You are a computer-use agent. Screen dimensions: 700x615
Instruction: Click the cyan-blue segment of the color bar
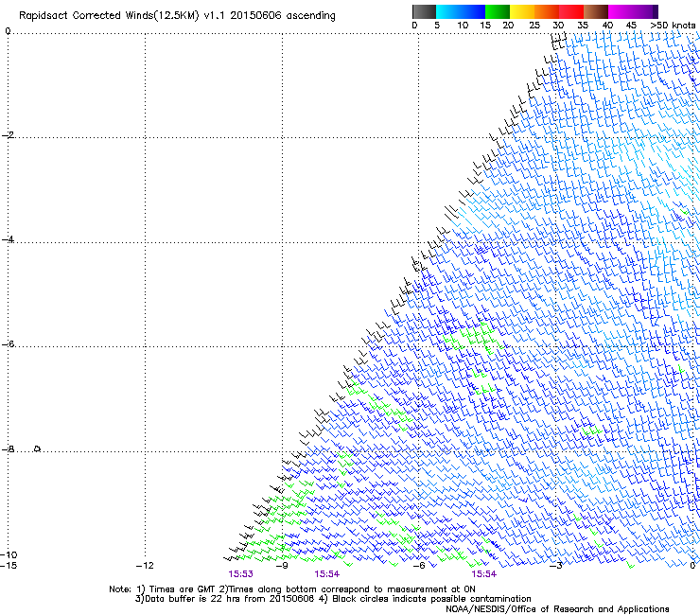click(x=461, y=11)
